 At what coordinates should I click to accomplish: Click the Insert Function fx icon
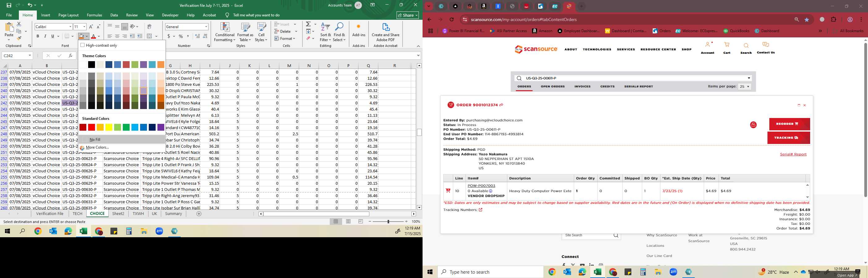[x=71, y=56]
